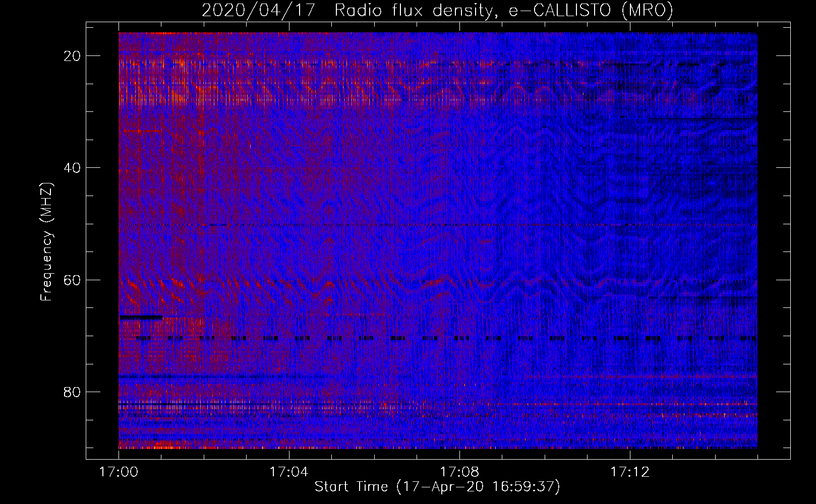Click the "17:08" time tick label
The width and height of the screenshot is (816, 504).
pyautogui.click(x=459, y=472)
